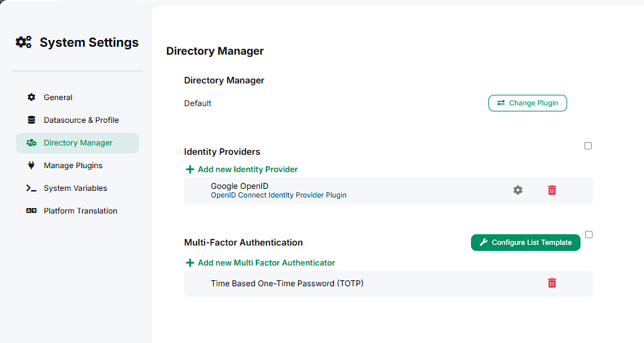This screenshot has height=343, width=644.
Task: Open Google OpenID settings gear icon
Action: [x=518, y=190]
